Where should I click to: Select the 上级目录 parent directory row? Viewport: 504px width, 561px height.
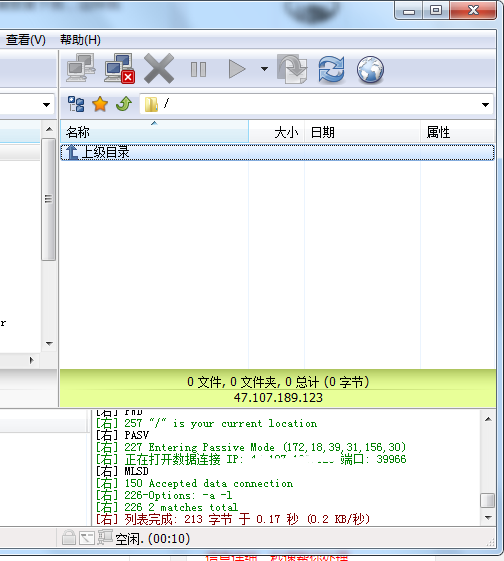[278, 152]
